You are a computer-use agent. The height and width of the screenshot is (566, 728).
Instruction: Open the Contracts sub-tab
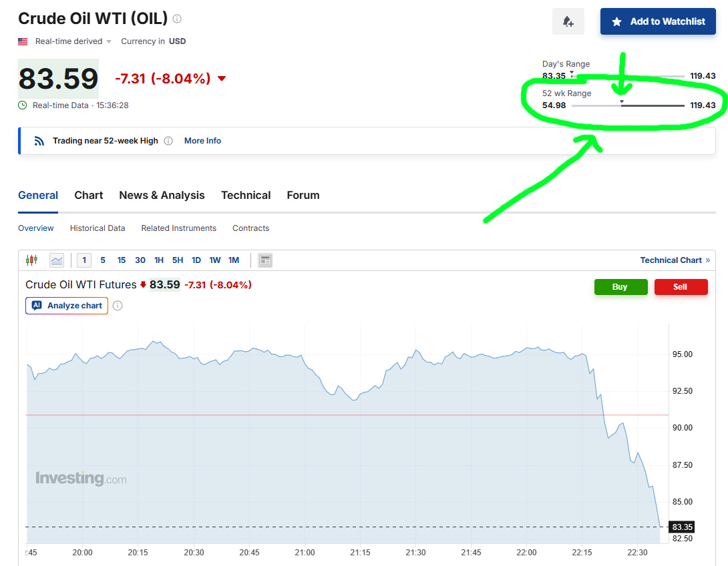click(x=250, y=228)
